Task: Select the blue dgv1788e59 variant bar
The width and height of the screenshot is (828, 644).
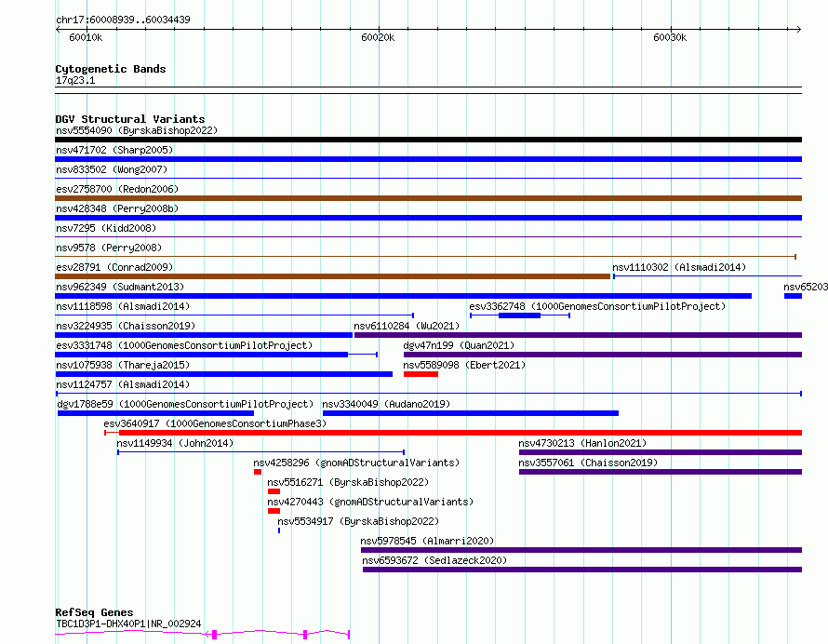Action: pos(155,413)
